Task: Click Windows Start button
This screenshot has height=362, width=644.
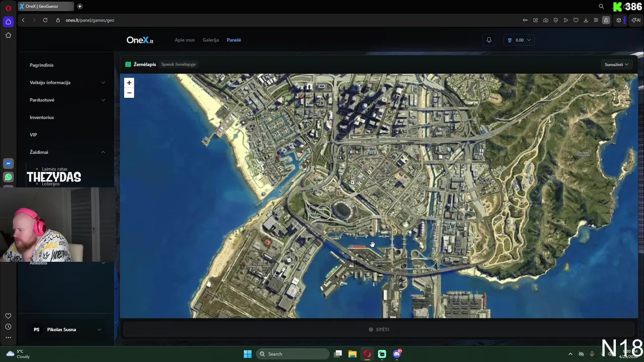Action: (x=248, y=354)
